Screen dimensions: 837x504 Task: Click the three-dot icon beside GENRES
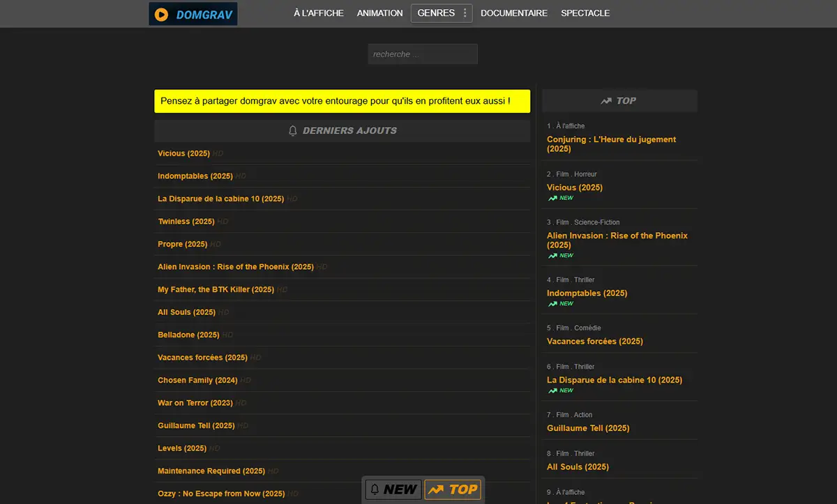pyautogui.click(x=465, y=13)
